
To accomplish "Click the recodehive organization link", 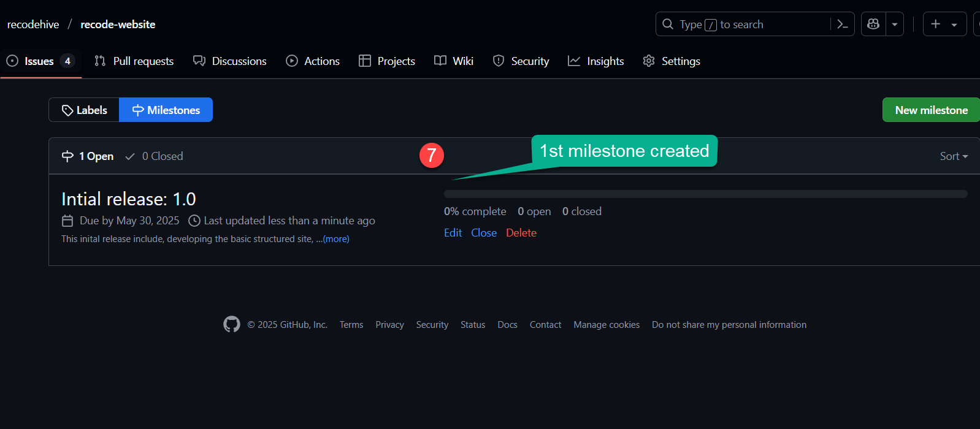I will tap(33, 25).
